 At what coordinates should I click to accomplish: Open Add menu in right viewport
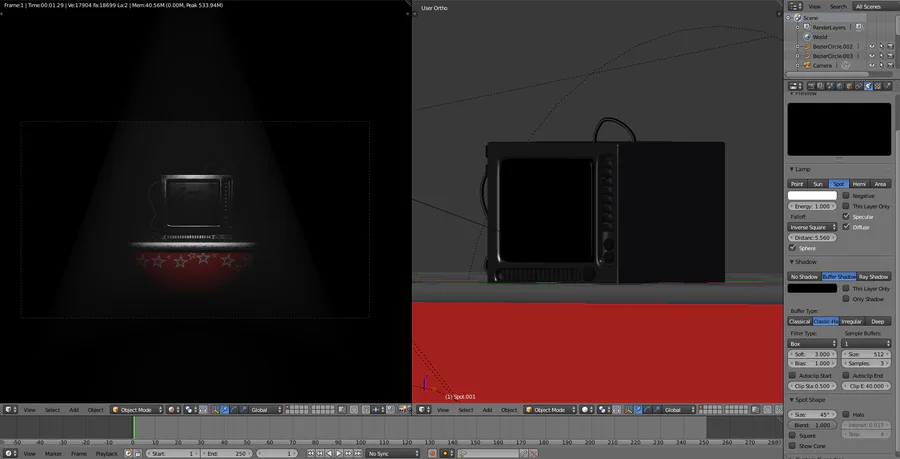[487, 410]
